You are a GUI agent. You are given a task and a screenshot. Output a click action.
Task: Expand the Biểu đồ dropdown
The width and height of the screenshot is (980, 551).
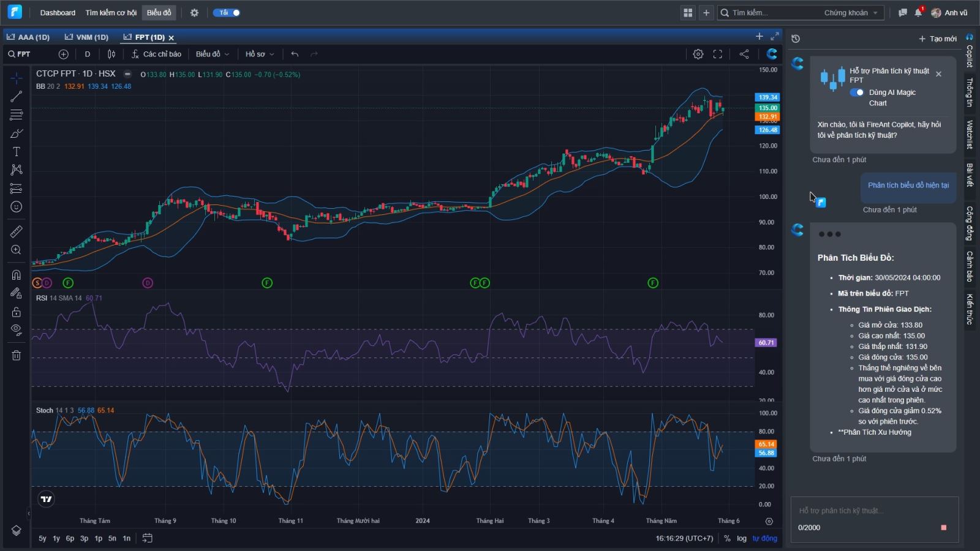[x=213, y=54]
